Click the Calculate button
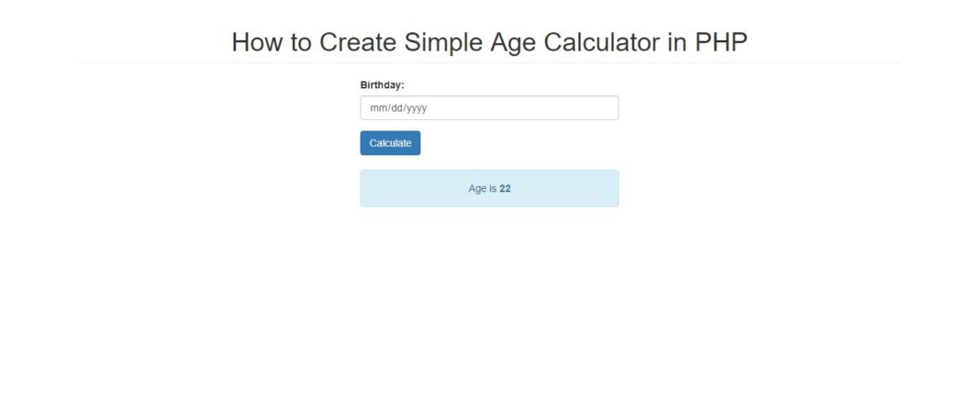Viewport: 980px width, 409px height. pyautogui.click(x=390, y=143)
